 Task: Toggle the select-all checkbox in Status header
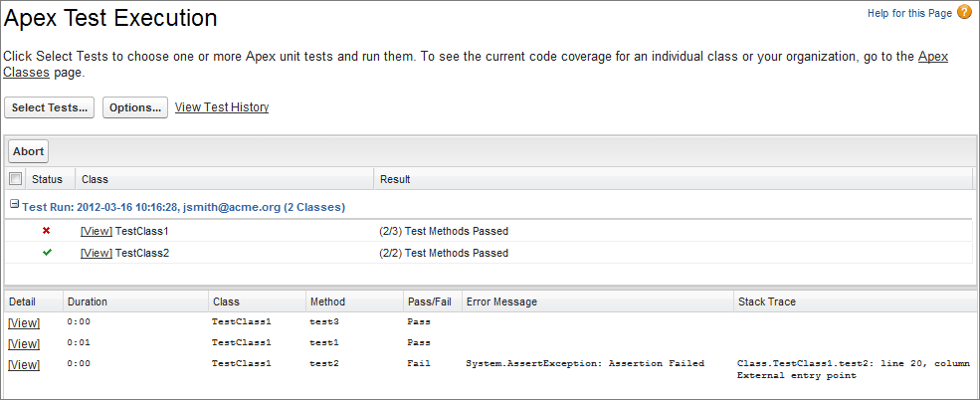[15, 179]
